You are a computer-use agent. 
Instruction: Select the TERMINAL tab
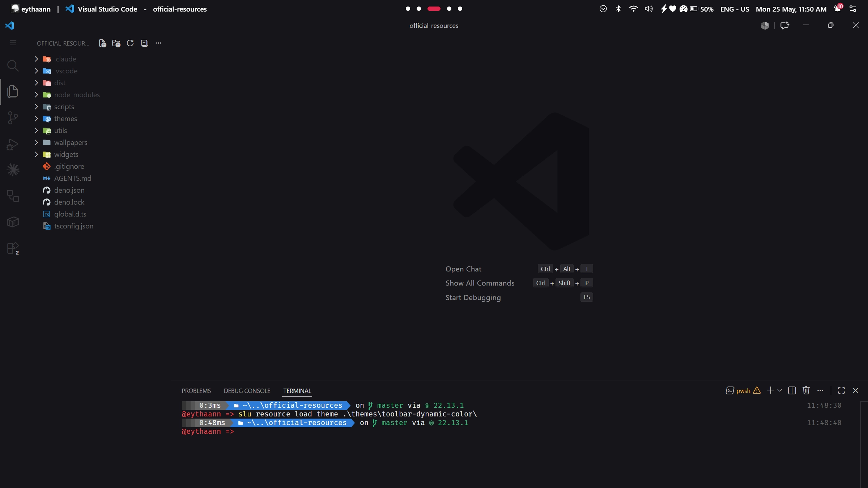tap(297, 391)
